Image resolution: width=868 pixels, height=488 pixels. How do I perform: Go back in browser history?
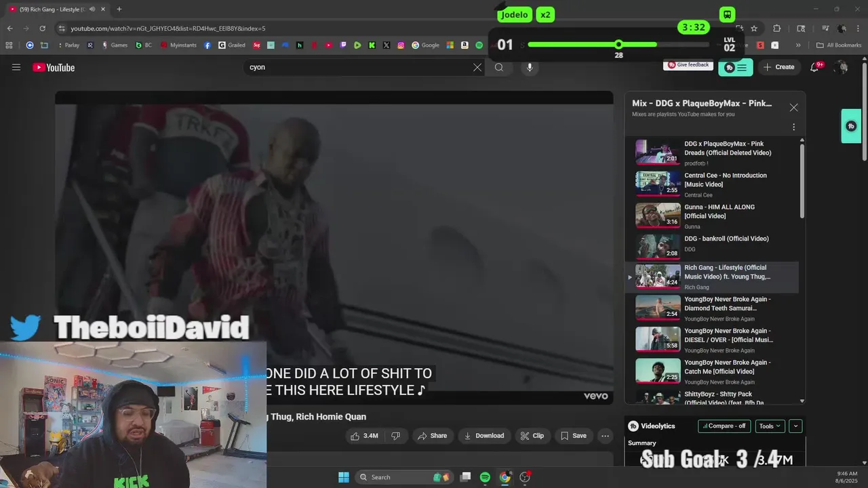click(x=9, y=28)
